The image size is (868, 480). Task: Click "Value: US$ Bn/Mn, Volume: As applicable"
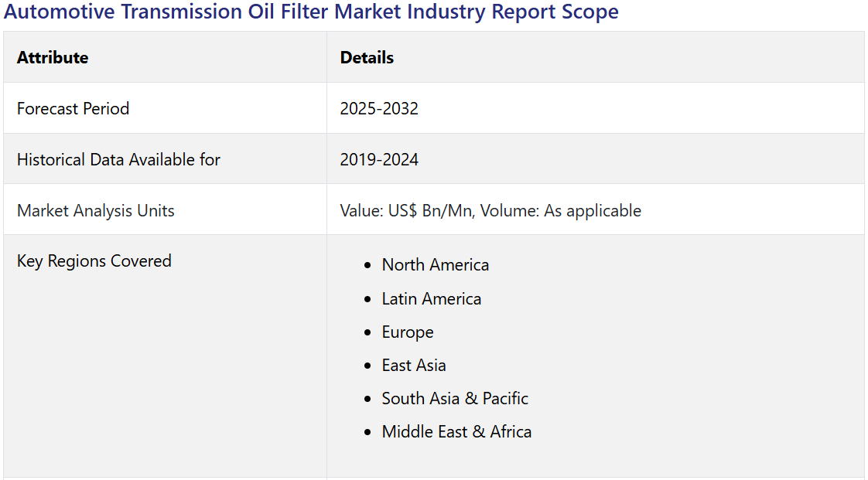pos(490,211)
